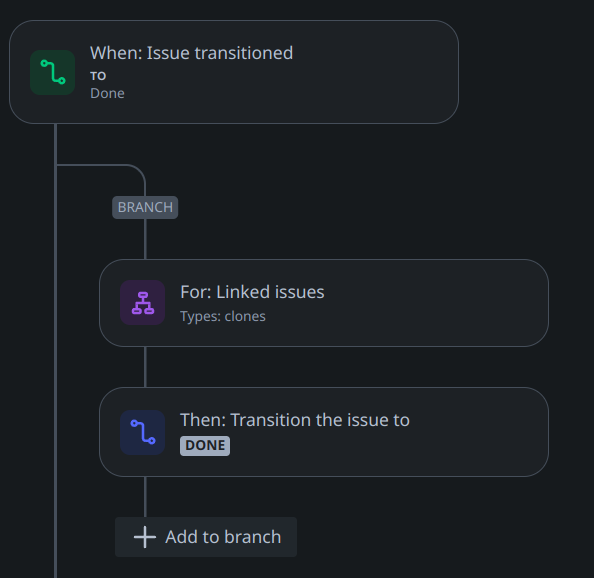
Task: Click the DONE status badge
Action: (205, 445)
